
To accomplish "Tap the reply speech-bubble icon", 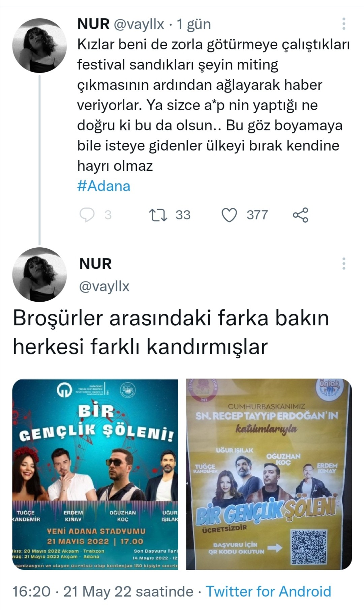I will coord(87,215).
